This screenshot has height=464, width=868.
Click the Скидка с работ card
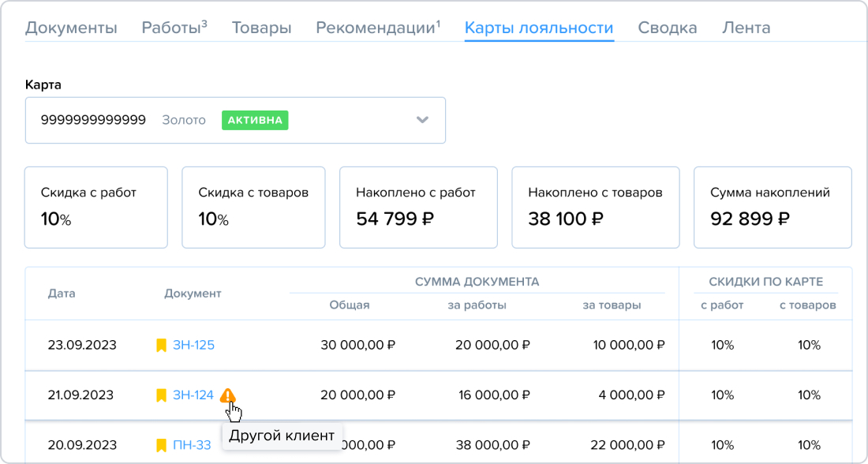(x=95, y=208)
